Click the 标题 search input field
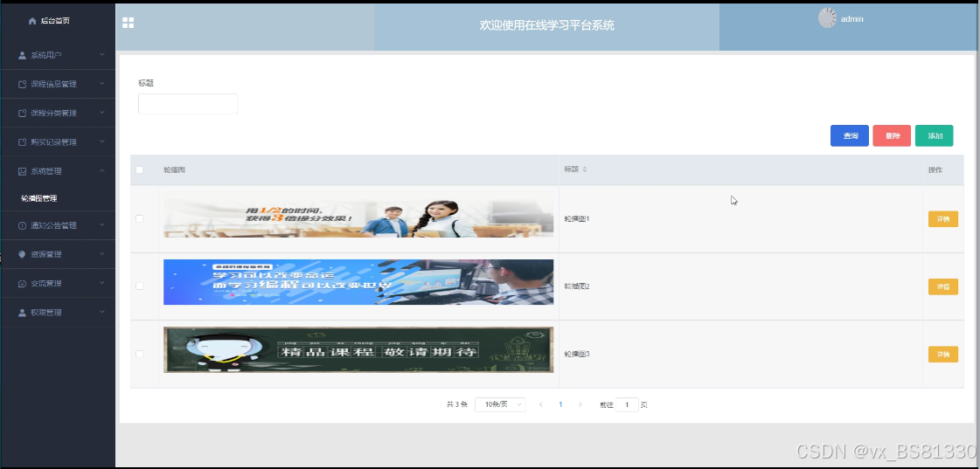 pyautogui.click(x=188, y=104)
